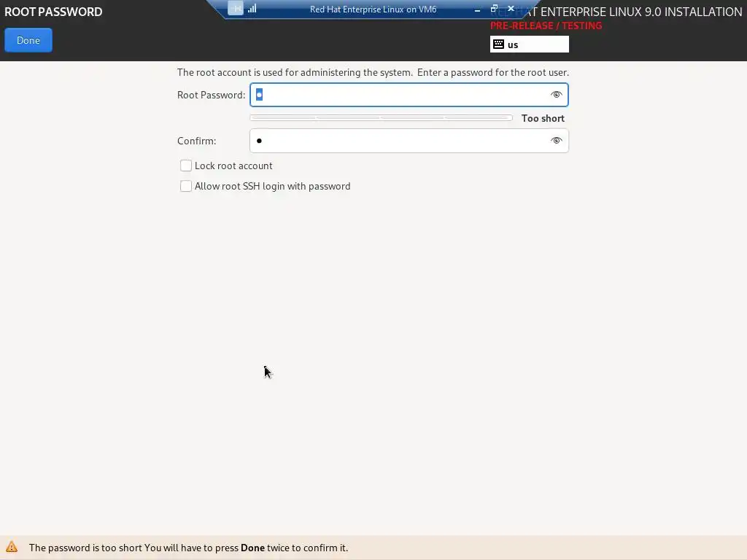Open the us keyboard layout selector
Screen dimensions: 747x560
[x=530, y=44]
